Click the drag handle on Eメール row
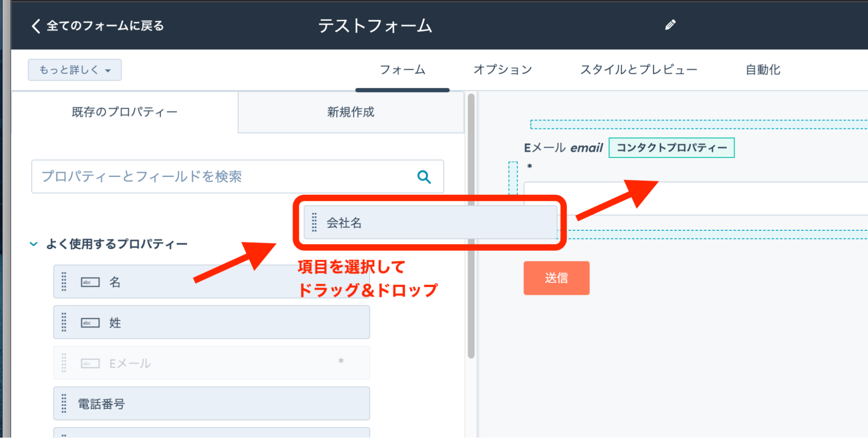Screen dimensions: 868x438 [x=64, y=363]
